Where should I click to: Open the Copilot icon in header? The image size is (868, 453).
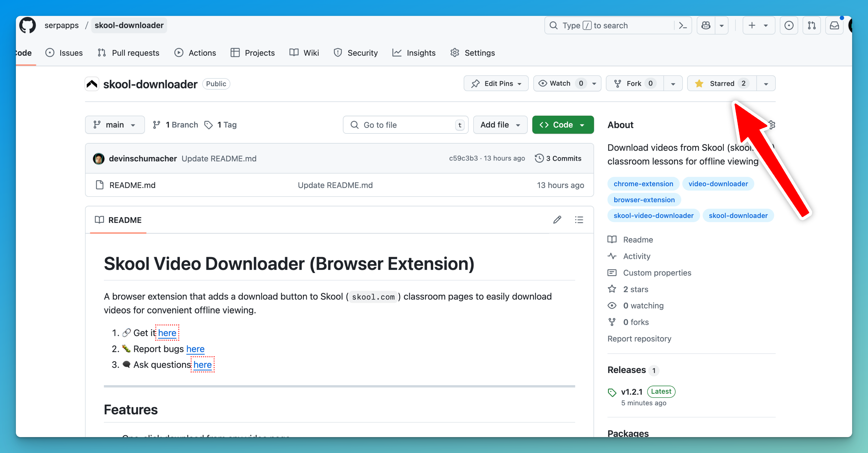click(706, 26)
